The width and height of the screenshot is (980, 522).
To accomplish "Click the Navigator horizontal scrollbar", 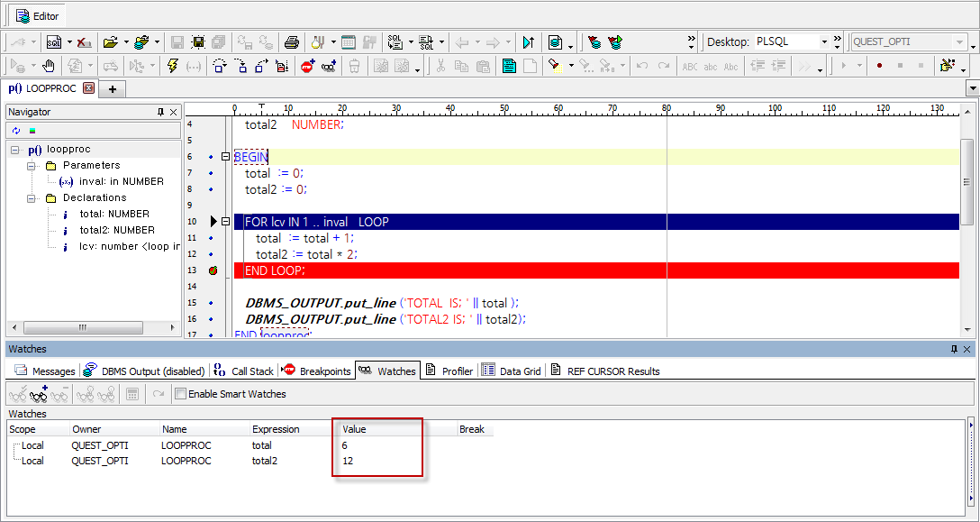I will 83,327.
